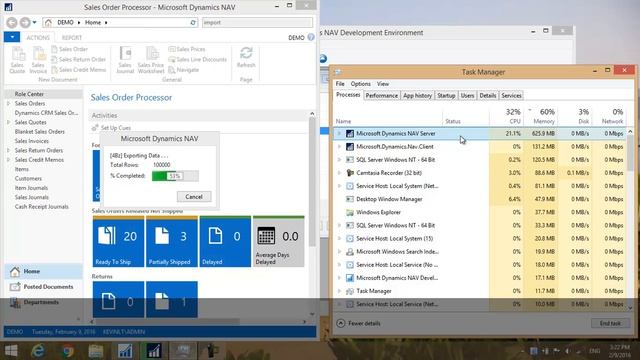
Task: Switch to the Performance tab
Action: (382, 96)
